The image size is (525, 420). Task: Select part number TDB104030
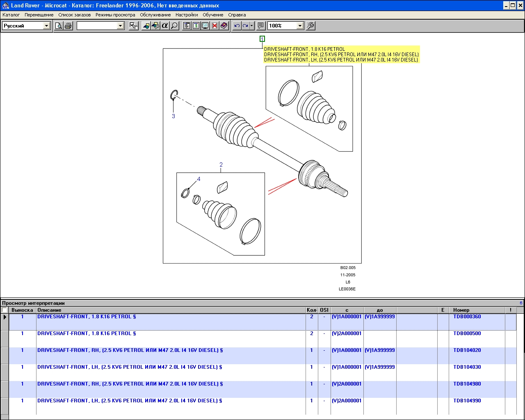point(467,367)
